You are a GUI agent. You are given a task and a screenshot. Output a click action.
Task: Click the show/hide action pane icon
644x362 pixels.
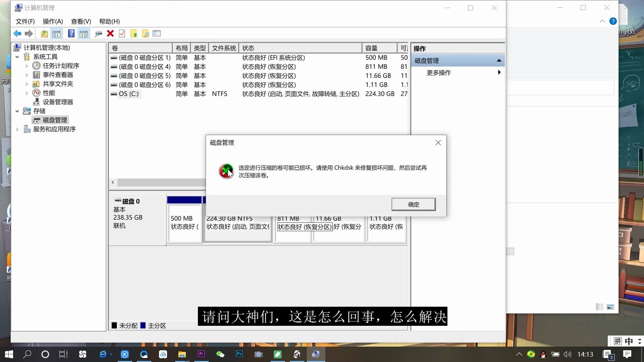click(84, 33)
